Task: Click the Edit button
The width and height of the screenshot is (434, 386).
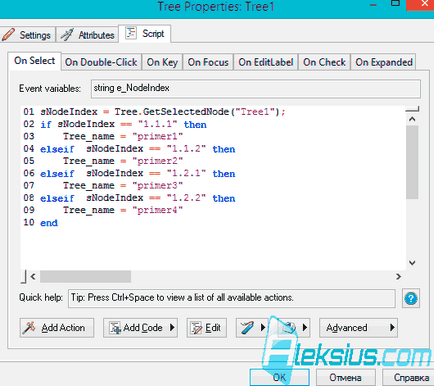Action: [x=207, y=328]
